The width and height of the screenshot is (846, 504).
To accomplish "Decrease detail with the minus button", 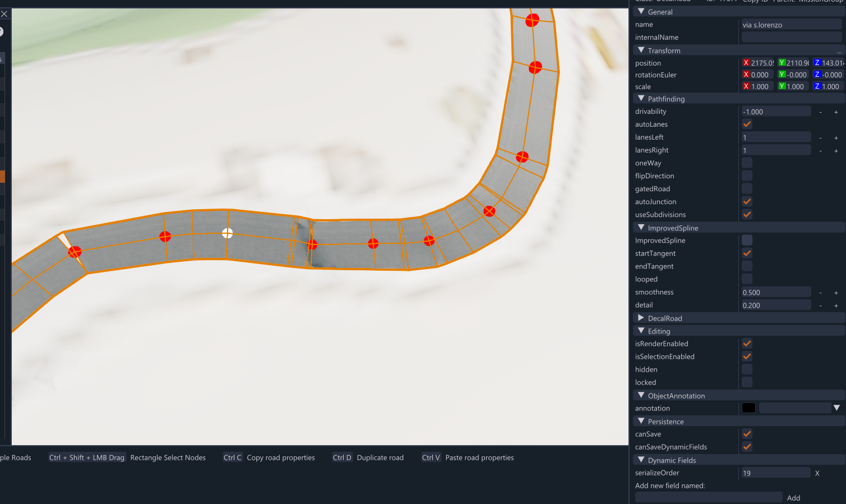I will tap(820, 306).
